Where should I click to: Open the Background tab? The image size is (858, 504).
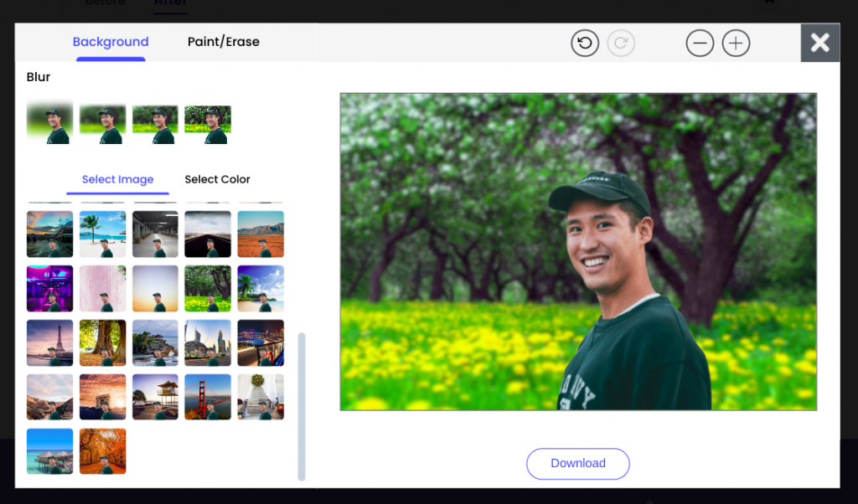tap(111, 42)
